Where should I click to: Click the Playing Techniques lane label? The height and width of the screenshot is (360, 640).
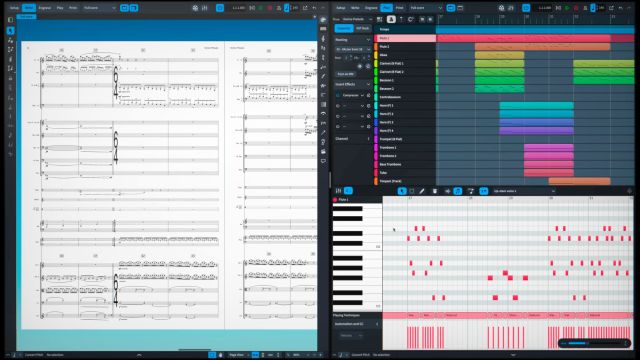[x=347, y=316]
